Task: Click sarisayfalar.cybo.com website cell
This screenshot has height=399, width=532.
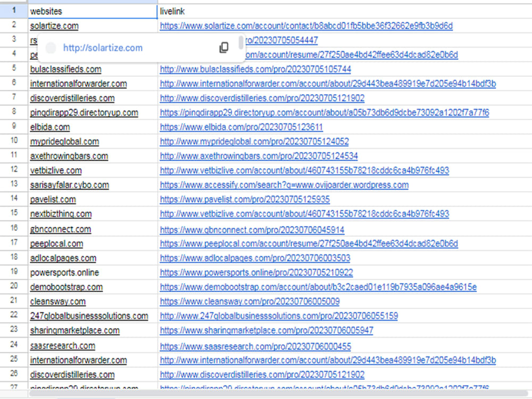Action: [69, 185]
